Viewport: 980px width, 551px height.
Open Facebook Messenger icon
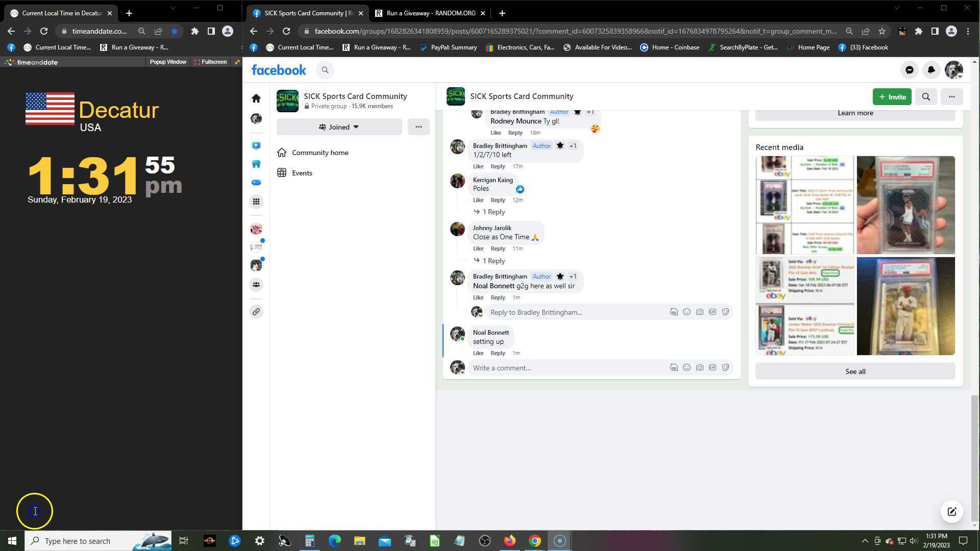(909, 70)
